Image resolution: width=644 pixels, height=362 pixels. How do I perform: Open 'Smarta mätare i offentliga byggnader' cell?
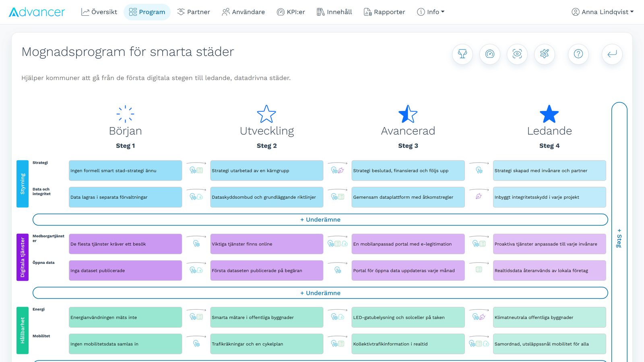coord(266,317)
